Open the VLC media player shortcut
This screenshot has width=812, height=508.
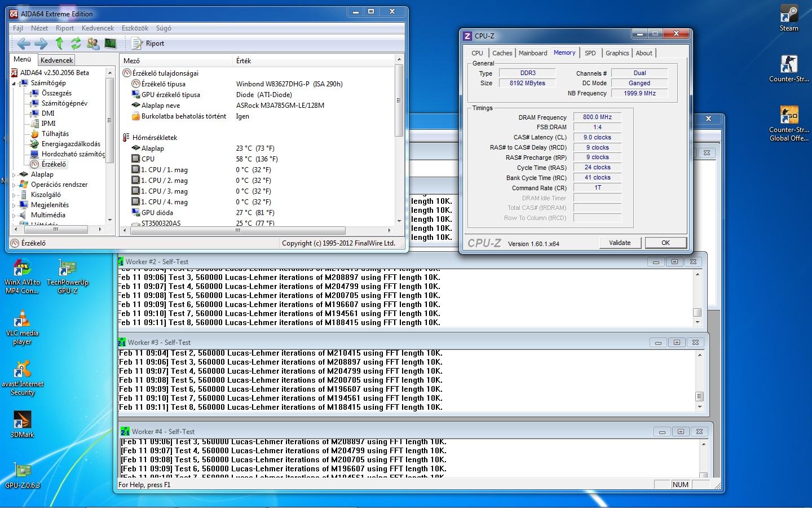[22, 328]
